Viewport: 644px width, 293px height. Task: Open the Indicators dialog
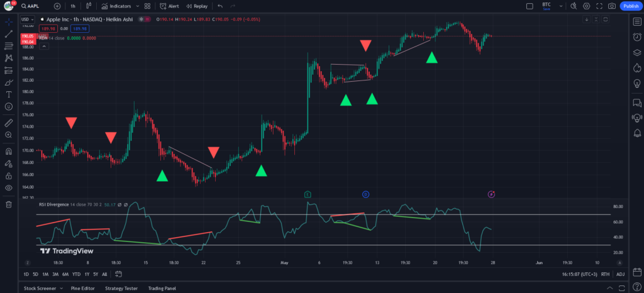point(116,6)
